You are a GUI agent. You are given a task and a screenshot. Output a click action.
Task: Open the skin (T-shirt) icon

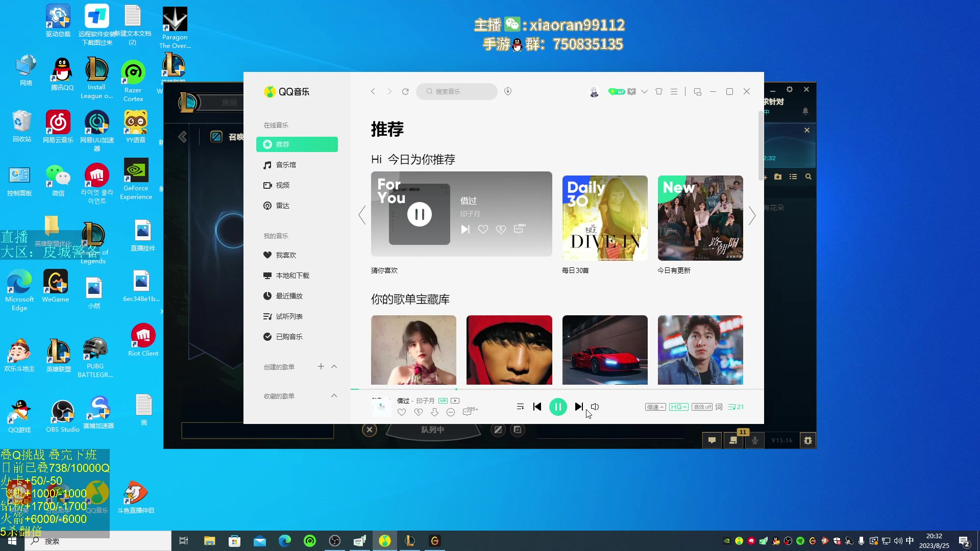(x=659, y=92)
